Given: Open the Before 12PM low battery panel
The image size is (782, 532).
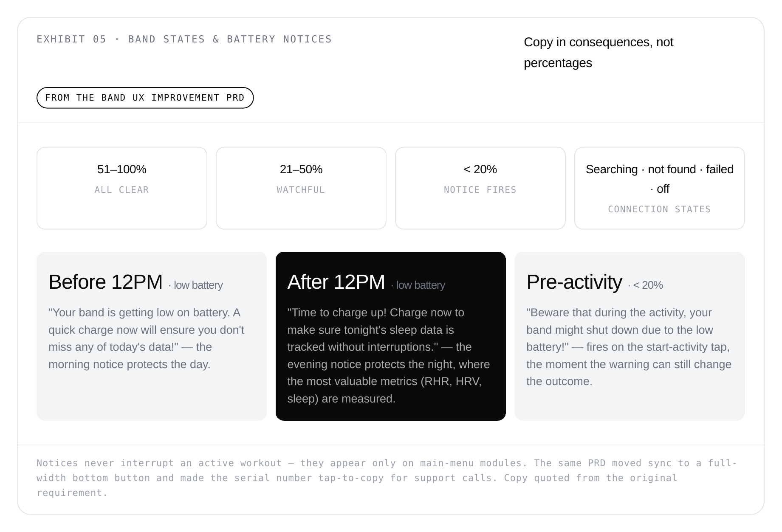Looking at the screenshot, I should tap(152, 336).
